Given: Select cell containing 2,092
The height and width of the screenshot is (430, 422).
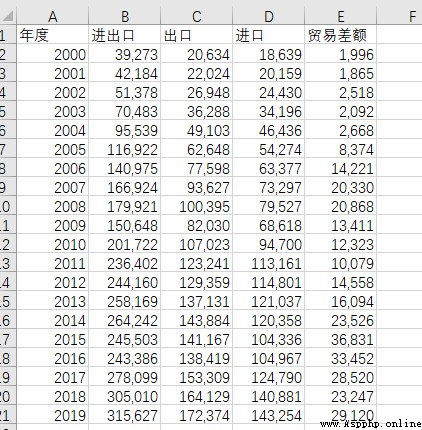Looking at the screenshot, I should click(341, 111).
